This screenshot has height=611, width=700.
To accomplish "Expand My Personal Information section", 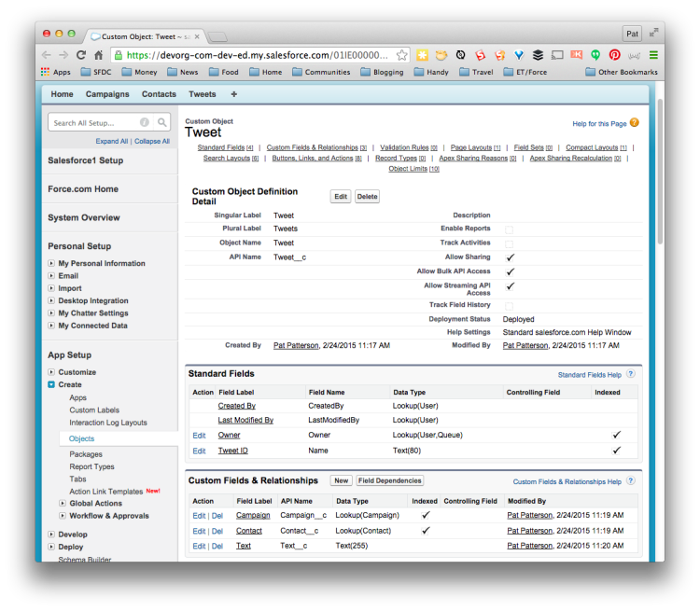I will click(x=51, y=263).
